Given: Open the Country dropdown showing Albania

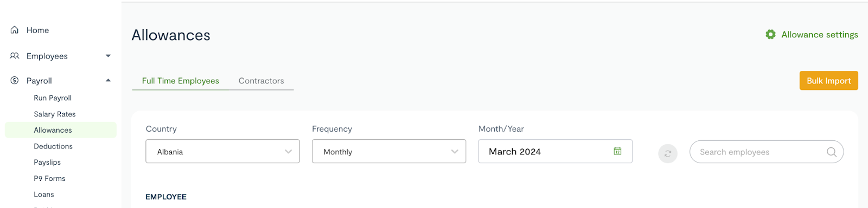Looking at the screenshot, I should coord(222,152).
